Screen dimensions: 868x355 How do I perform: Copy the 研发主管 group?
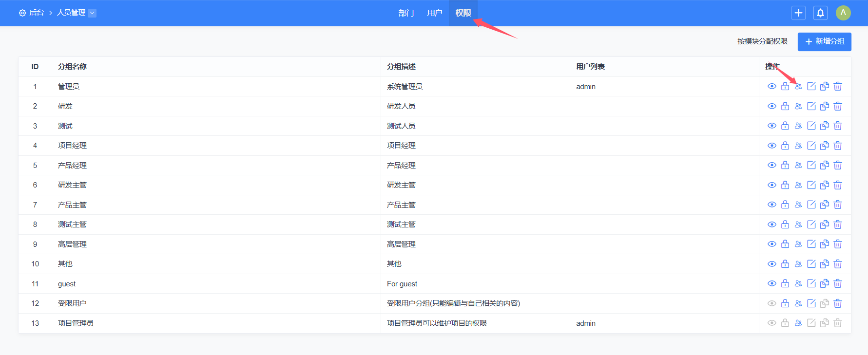tap(825, 185)
